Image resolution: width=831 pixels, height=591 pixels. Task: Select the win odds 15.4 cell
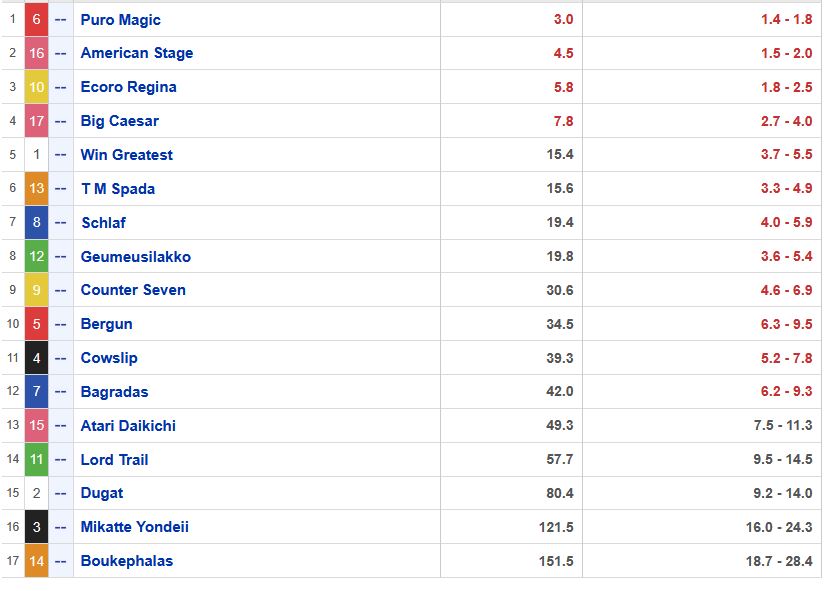(511, 155)
